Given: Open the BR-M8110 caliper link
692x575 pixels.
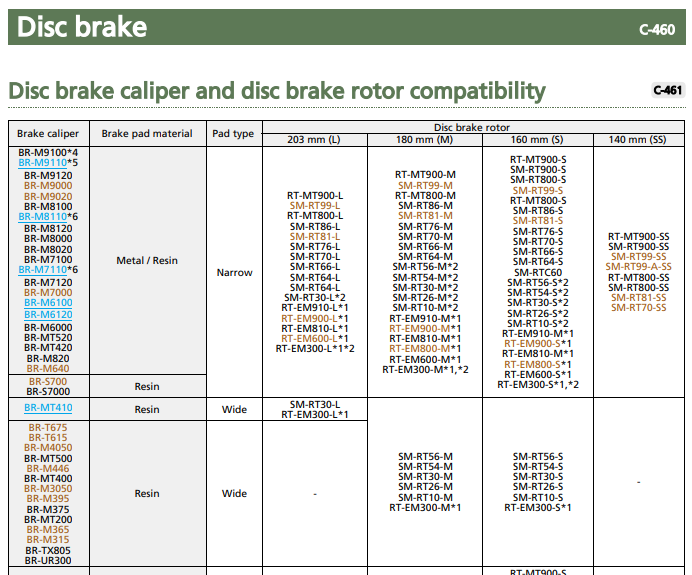Looking at the screenshot, I should 42,217.
